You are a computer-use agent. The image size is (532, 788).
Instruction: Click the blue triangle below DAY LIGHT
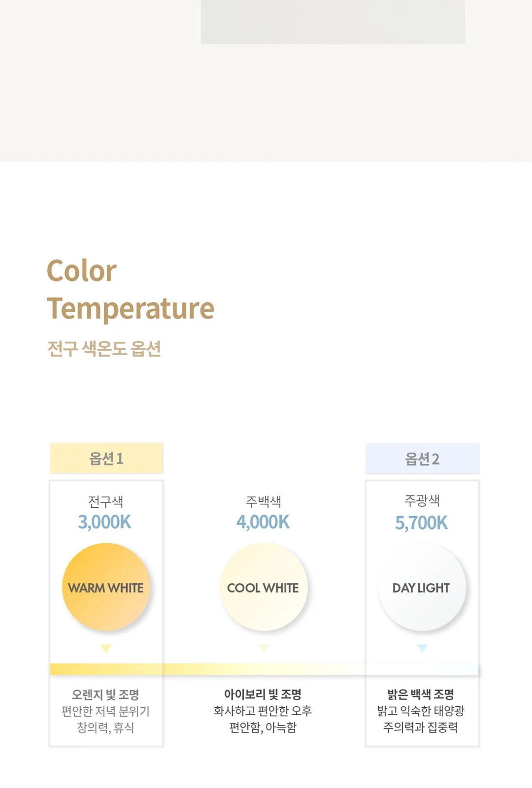pos(422,648)
